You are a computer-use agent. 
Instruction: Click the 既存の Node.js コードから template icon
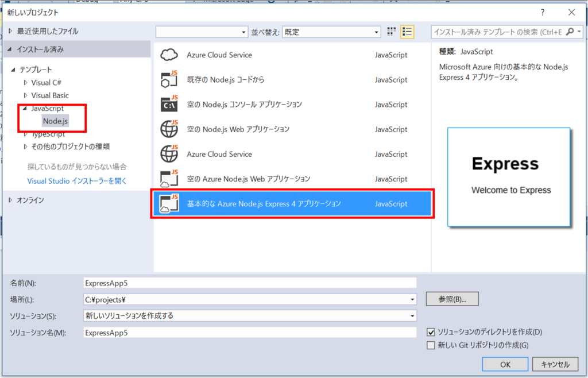pyautogui.click(x=169, y=79)
